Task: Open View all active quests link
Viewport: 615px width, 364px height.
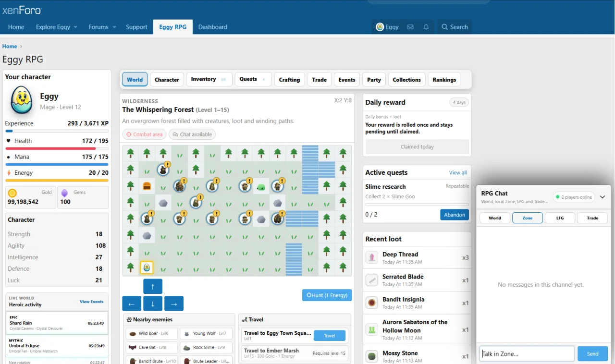Action: point(458,173)
